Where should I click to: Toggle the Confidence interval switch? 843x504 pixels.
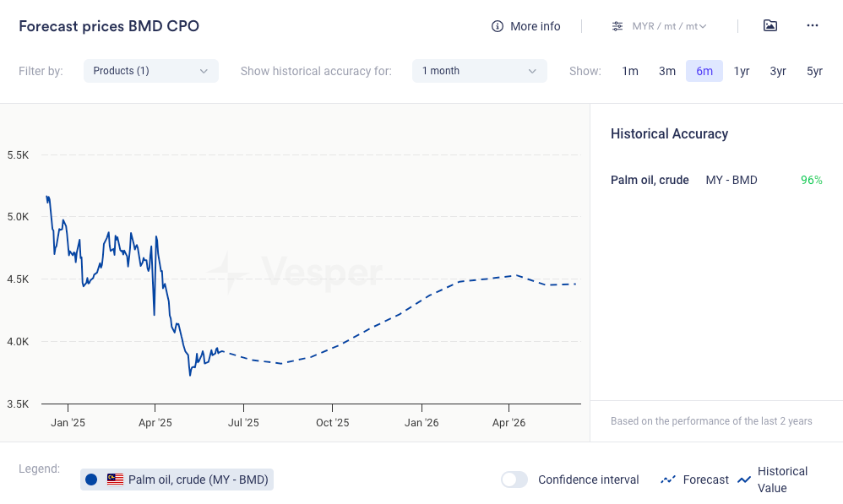[514, 480]
